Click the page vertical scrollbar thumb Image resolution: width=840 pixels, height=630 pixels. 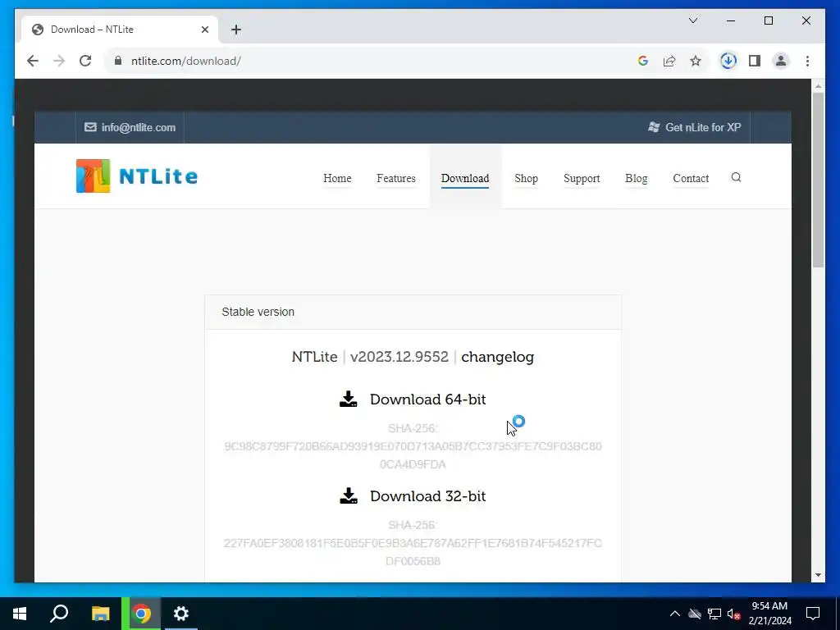(x=818, y=180)
